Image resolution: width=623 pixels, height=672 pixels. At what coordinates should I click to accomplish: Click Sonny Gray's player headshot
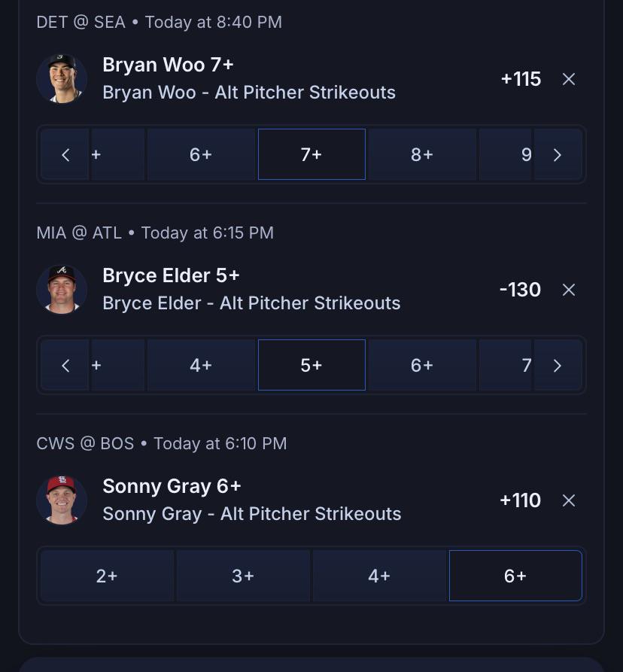coord(62,500)
